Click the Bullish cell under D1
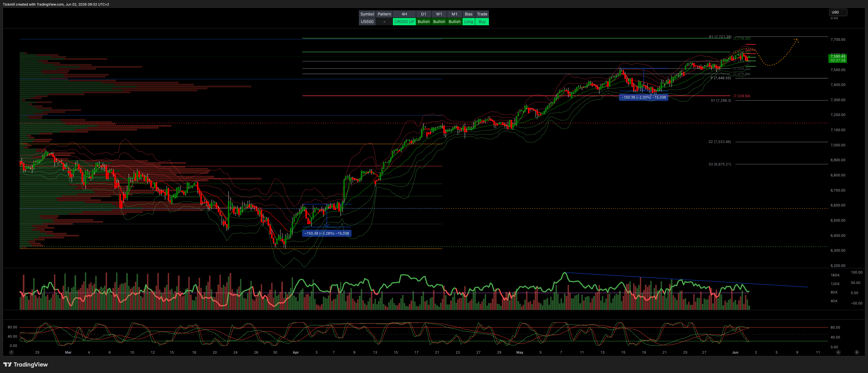 423,22
